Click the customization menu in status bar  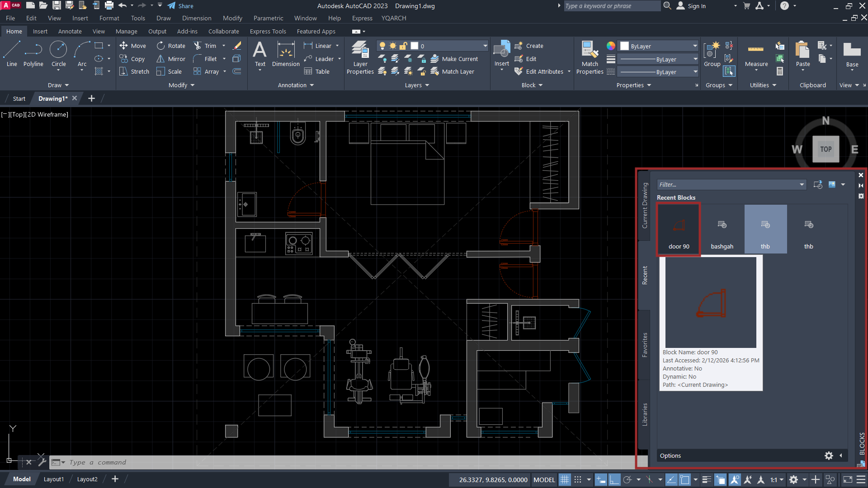click(x=861, y=479)
